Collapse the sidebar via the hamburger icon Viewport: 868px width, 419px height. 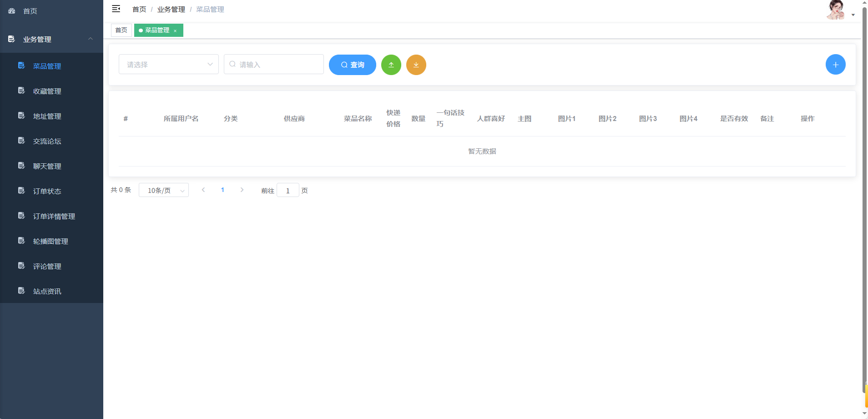(116, 9)
